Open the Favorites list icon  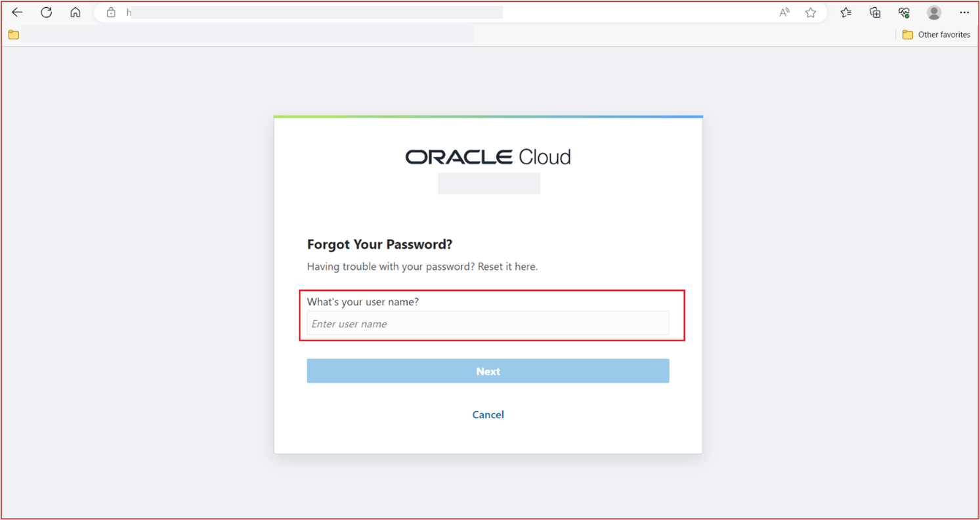846,12
